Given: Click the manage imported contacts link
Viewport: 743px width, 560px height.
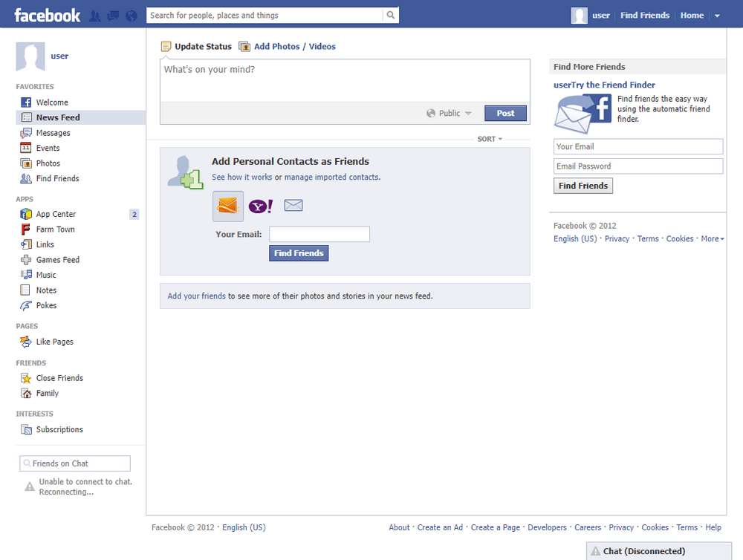Looking at the screenshot, I should pos(331,178).
